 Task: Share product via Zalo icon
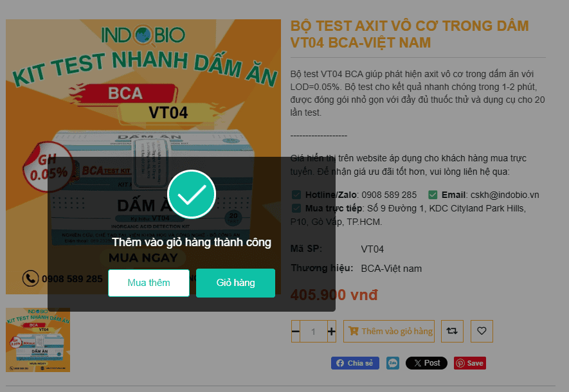[x=393, y=363]
